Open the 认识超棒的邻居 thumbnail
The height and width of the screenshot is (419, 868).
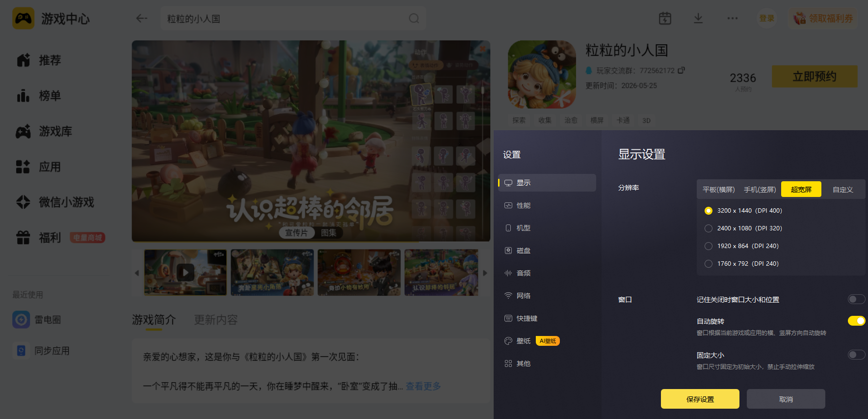coord(441,272)
